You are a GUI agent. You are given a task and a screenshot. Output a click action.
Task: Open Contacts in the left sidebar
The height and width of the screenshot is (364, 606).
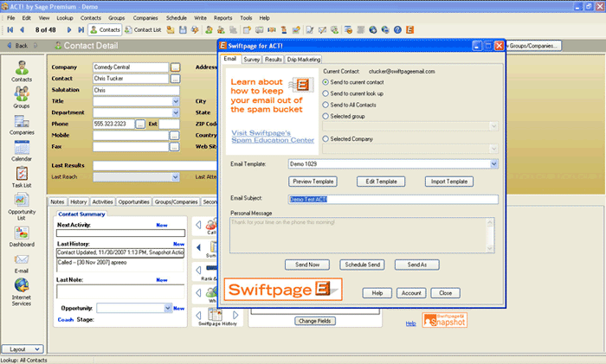pyautogui.click(x=22, y=71)
